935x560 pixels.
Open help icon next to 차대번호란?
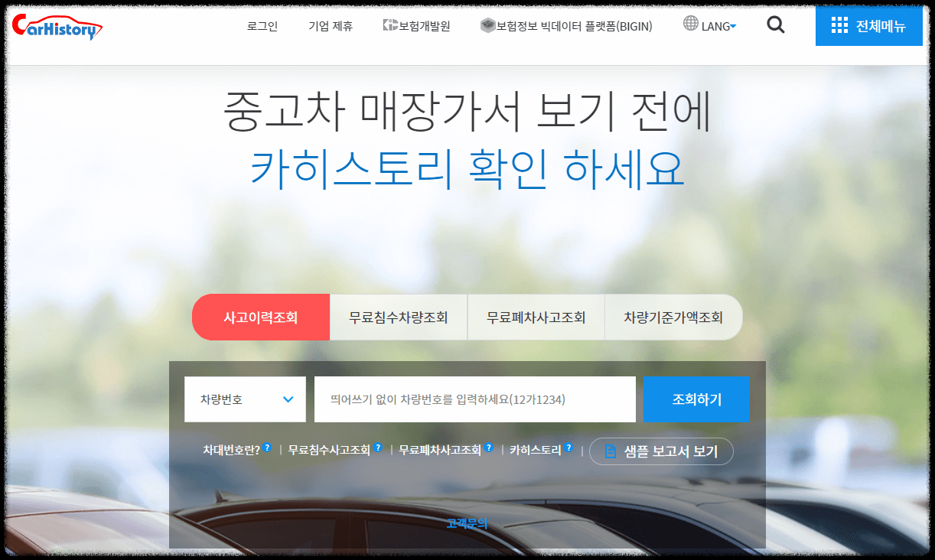pyautogui.click(x=267, y=448)
